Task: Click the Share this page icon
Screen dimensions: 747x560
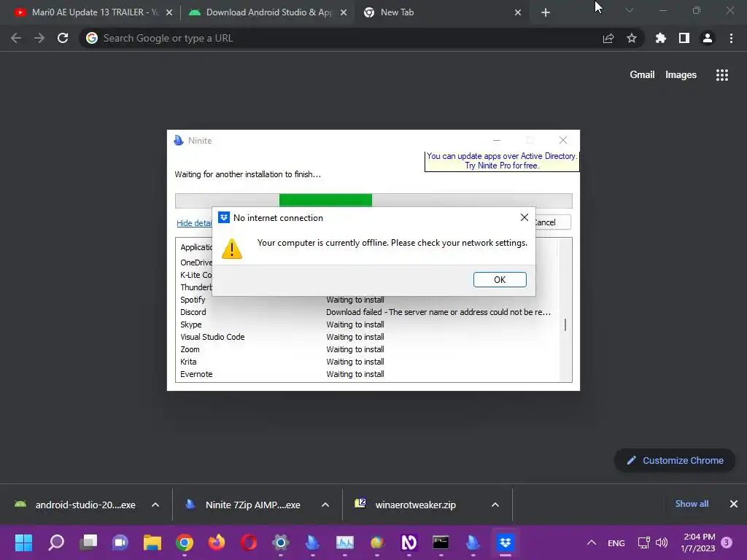Action: pos(608,39)
